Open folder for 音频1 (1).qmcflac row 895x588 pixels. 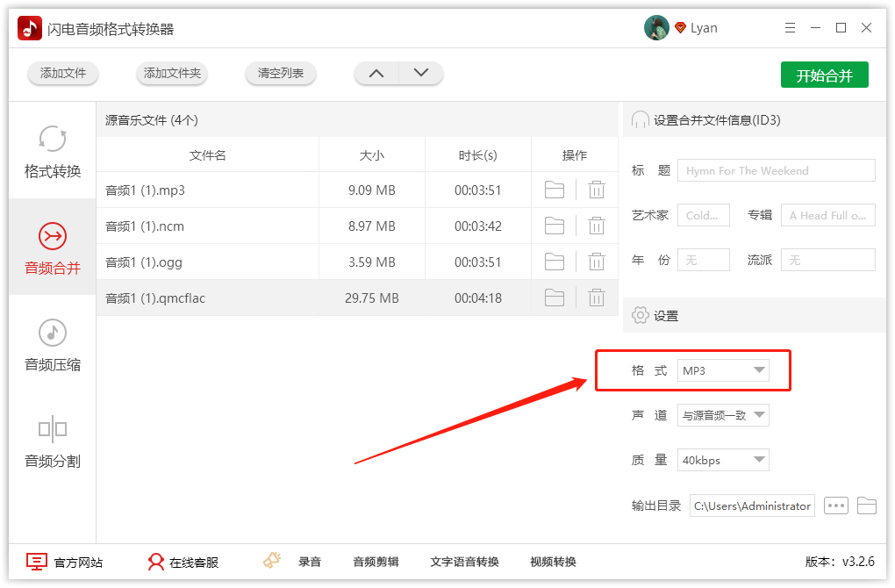[555, 298]
